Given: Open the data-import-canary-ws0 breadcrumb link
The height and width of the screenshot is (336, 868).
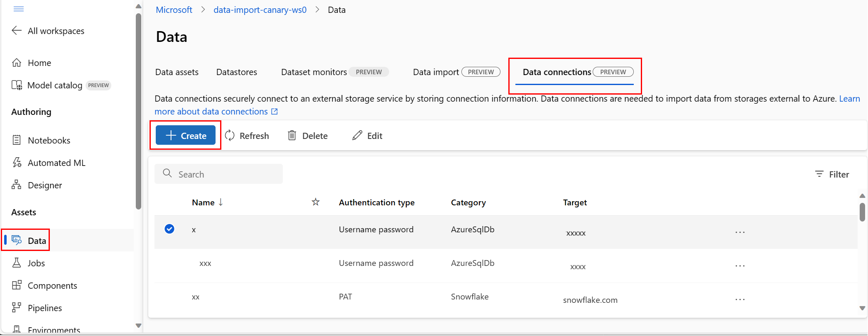Looking at the screenshot, I should [260, 10].
